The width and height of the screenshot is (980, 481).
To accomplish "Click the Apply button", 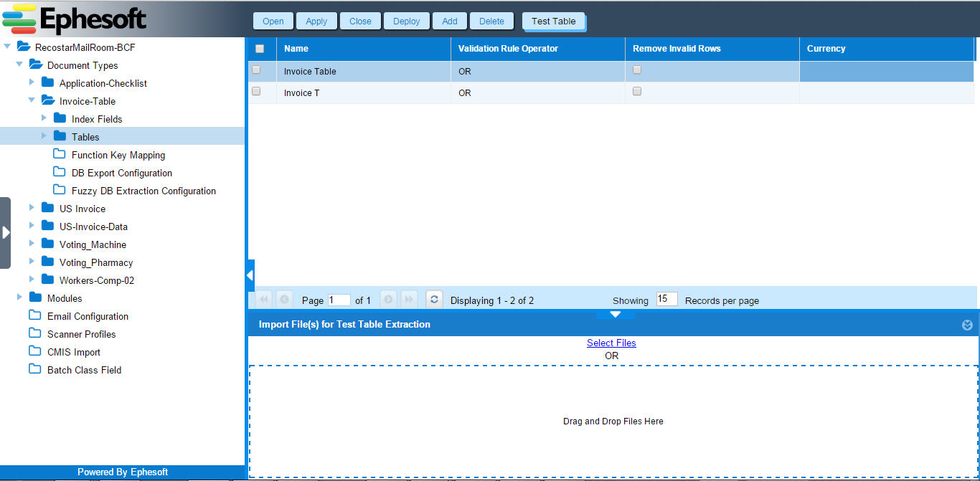I will 316,21.
